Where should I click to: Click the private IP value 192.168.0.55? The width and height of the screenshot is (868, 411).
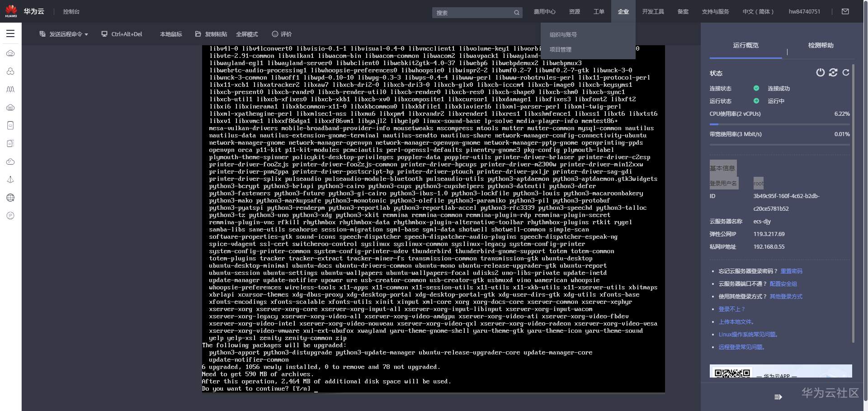tap(769, 247)
